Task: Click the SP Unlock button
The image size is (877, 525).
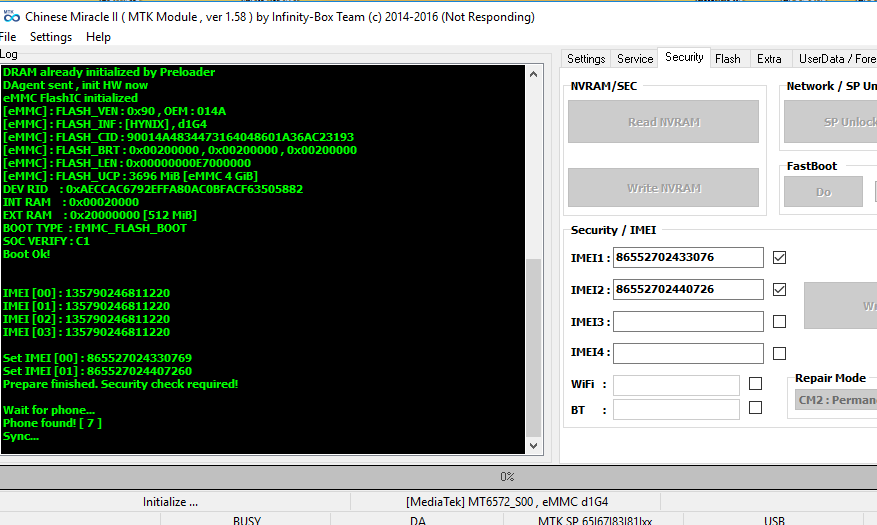Action: (831, 122)
